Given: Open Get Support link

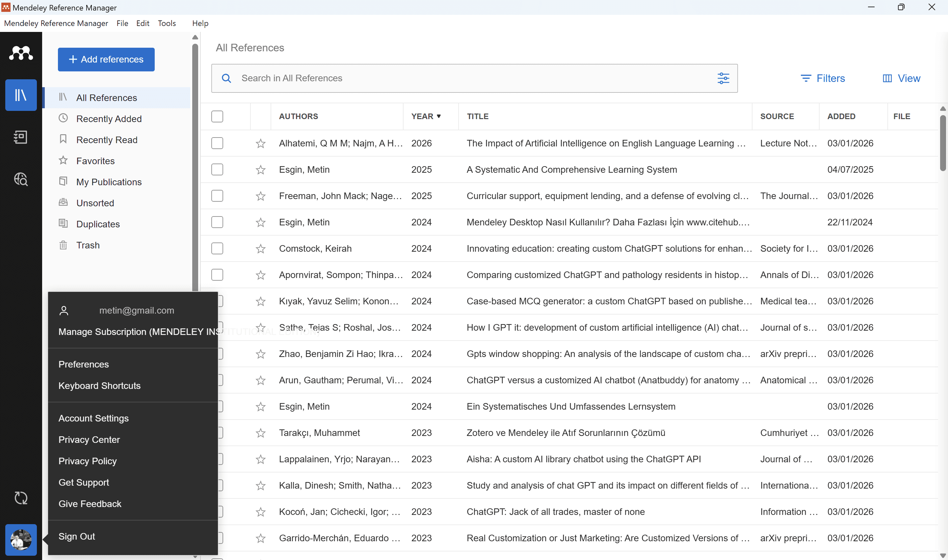Looking at the screenshot, I should coord(83,482).
